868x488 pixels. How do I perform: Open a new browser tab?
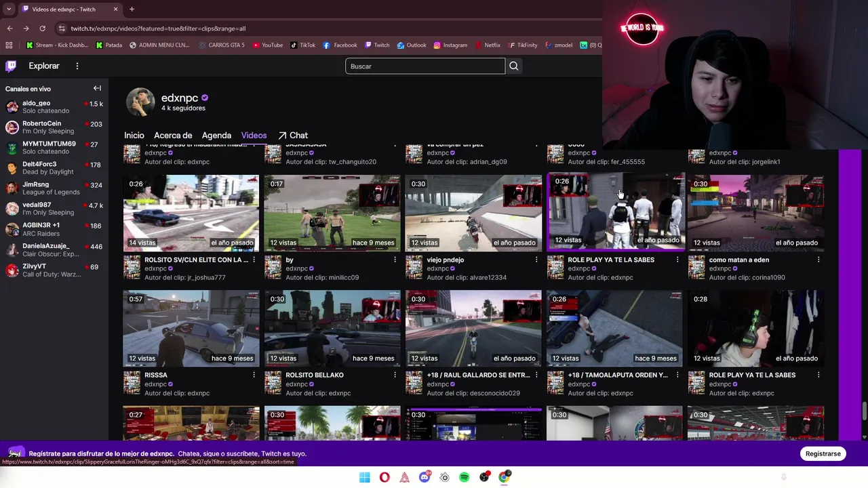pyautogui.click(x=132, y=9)
